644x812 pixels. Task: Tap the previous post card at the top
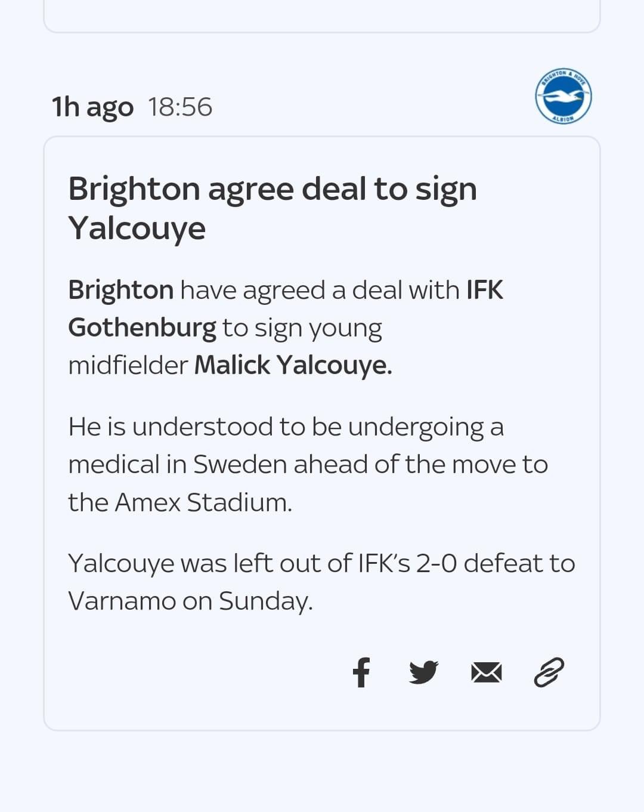pos(322,16)
